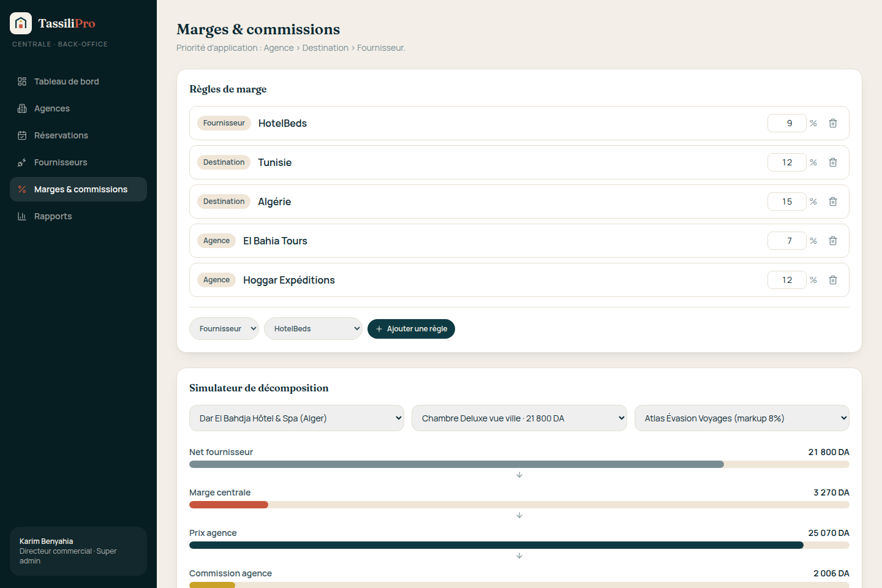Viewport: 882px width, 588px height.
Task: Click the 2 006 DA commission value
Action: click(x=831, y=573)
